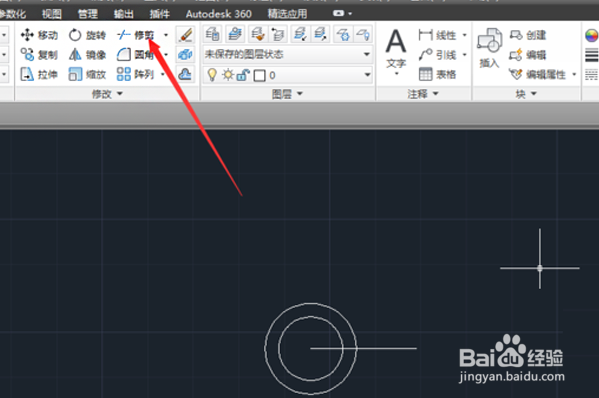Viewport: 599px width, 398px height.
Task: Toggle layer 0 freeze sun icon
Action: pos(228,75)
